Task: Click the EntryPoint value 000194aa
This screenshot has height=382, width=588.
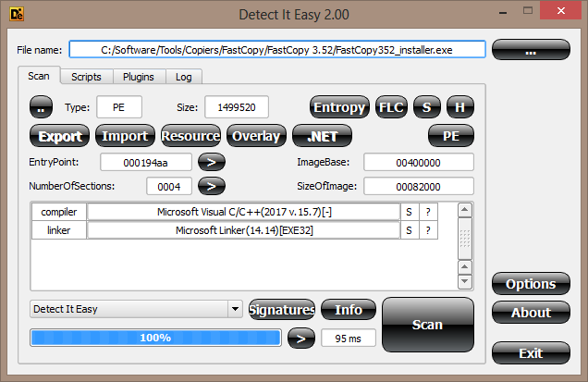Action: (x=146, y=163)
